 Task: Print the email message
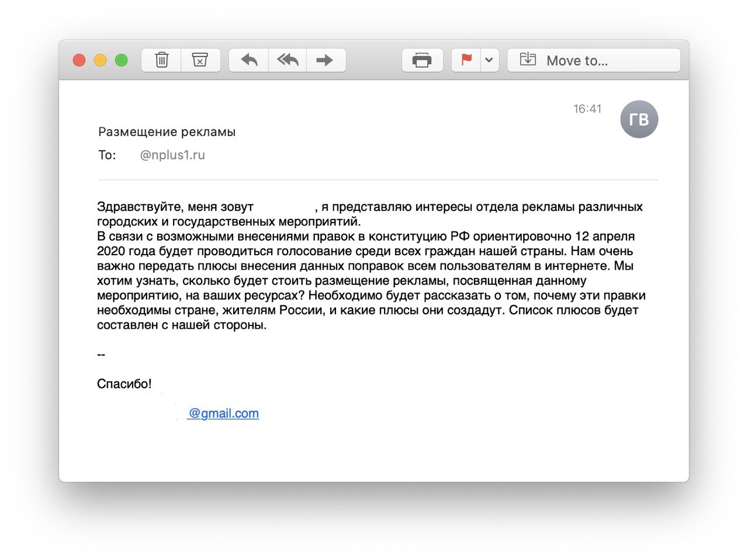[422, 60]
